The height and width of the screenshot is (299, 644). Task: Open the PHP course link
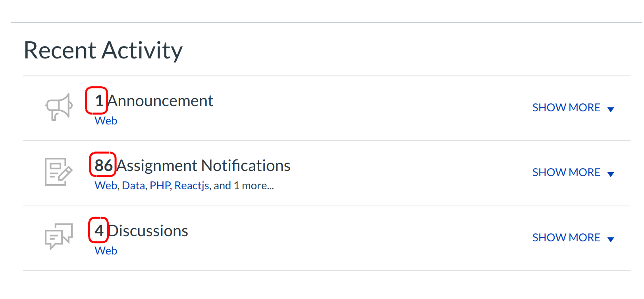pos(160,186)
